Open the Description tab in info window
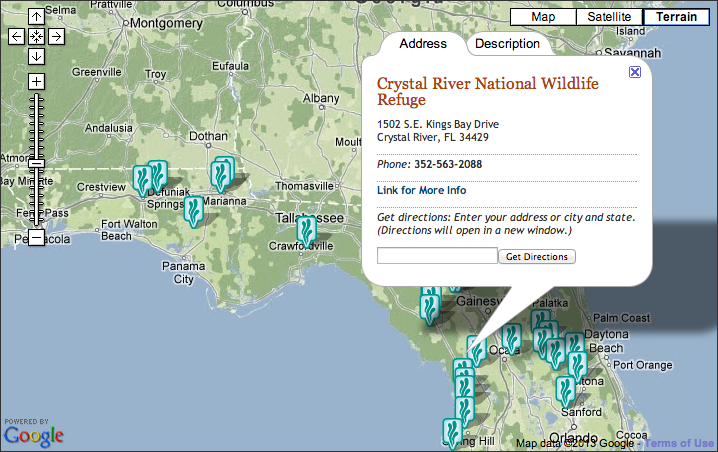This screenshot has width=718, height=452. pos(507,44)
